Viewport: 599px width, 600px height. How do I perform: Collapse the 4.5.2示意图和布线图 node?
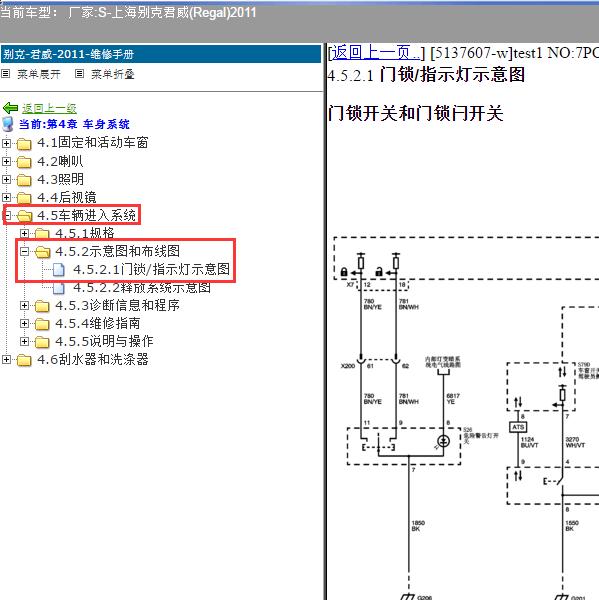coord(24,251)
